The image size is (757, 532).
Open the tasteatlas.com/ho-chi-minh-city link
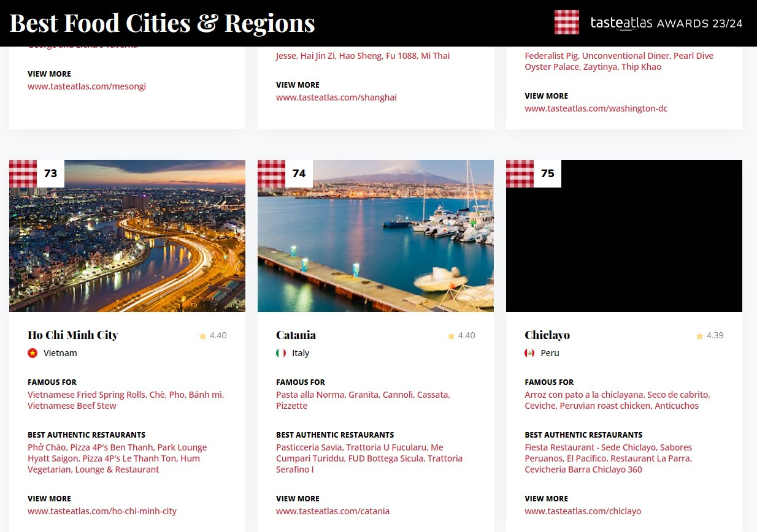pyautogui.click(x=102, y=511)
